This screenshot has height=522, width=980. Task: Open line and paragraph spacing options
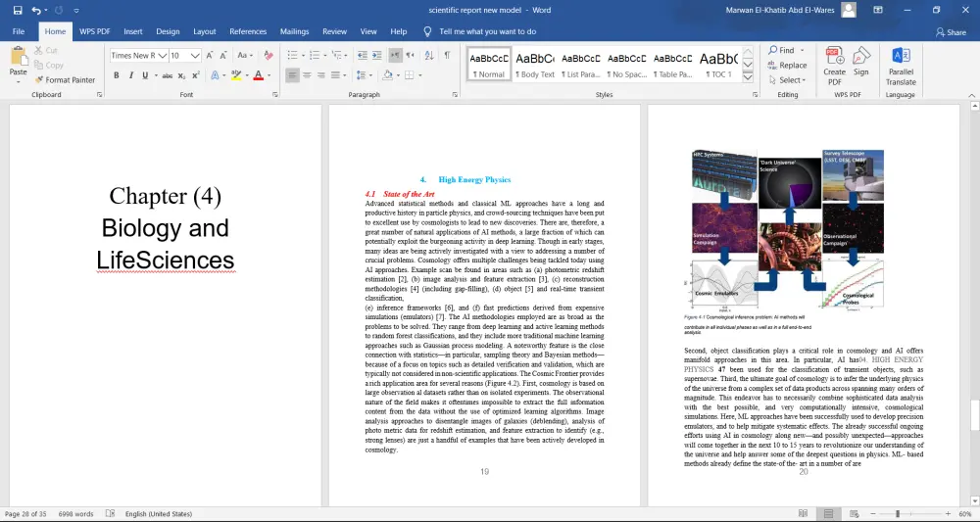click(x=364, y=75)
